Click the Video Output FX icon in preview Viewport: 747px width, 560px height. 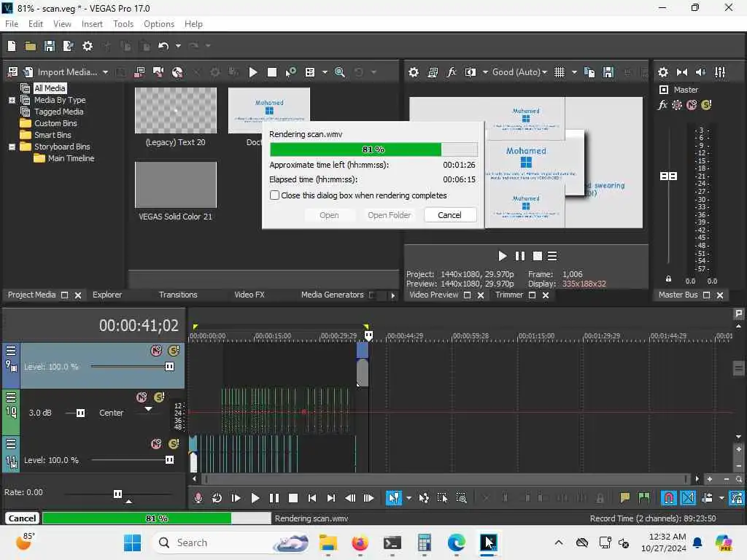pyautogui.click(x=451, y=72)
